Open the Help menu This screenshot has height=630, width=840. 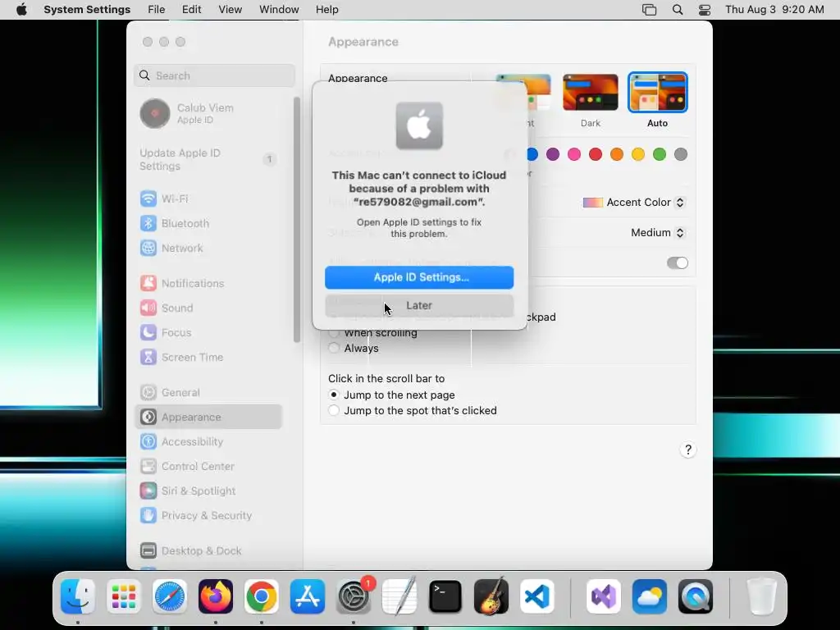tap(326, 10)
